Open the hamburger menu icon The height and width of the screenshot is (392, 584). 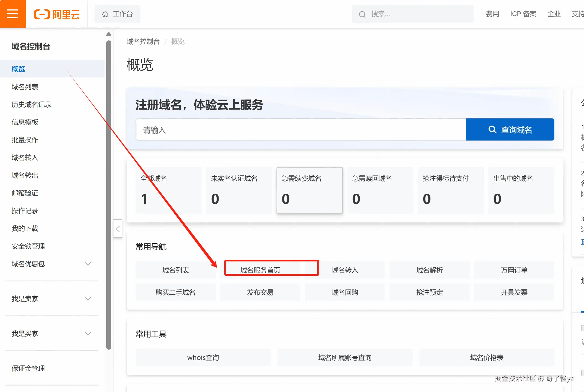tap(12, 14)
